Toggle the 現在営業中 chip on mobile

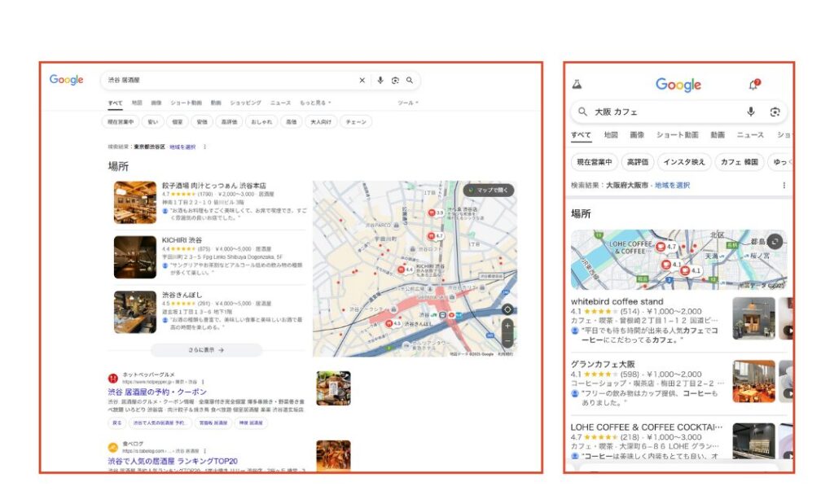tap(594, 161)
